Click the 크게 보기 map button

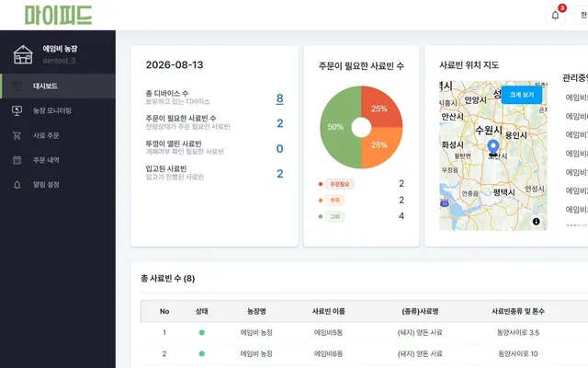tap(522, 95)
